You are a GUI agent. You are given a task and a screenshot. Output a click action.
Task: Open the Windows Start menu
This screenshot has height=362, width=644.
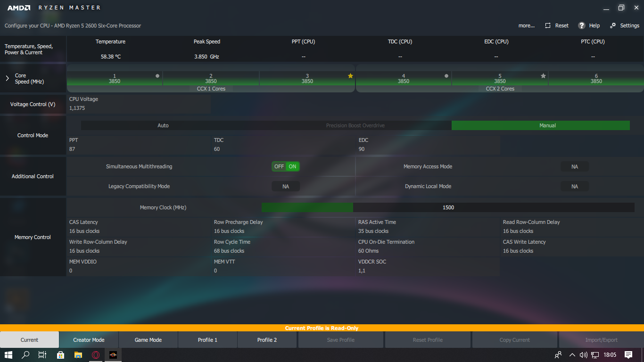pos(8,355)
